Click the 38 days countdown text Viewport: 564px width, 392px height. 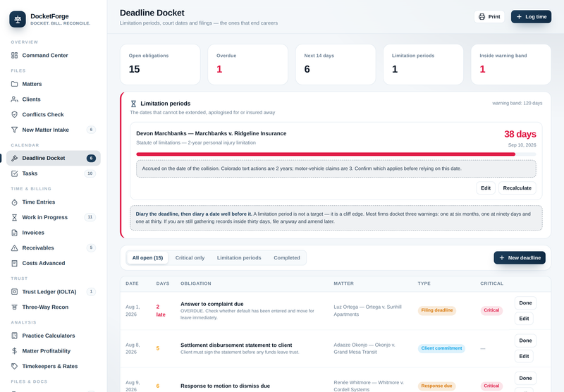(520, 134)
